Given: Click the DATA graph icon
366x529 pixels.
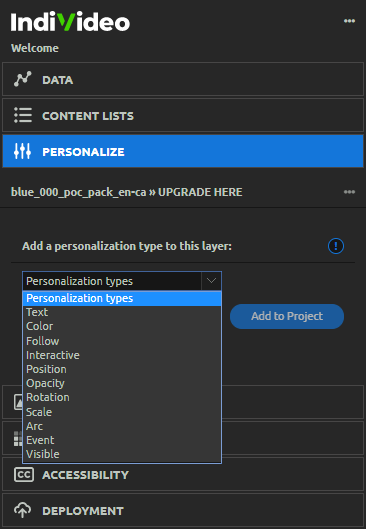Looking at the screenshot, I should [x=23, y=79].
